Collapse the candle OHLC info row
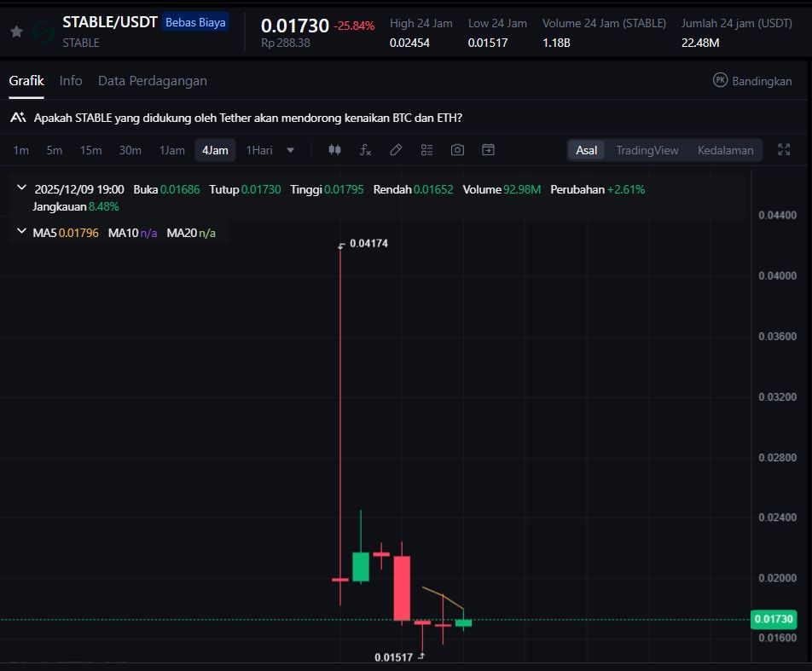This screenshot has height=671, width=812. click(x=21, y=189)
